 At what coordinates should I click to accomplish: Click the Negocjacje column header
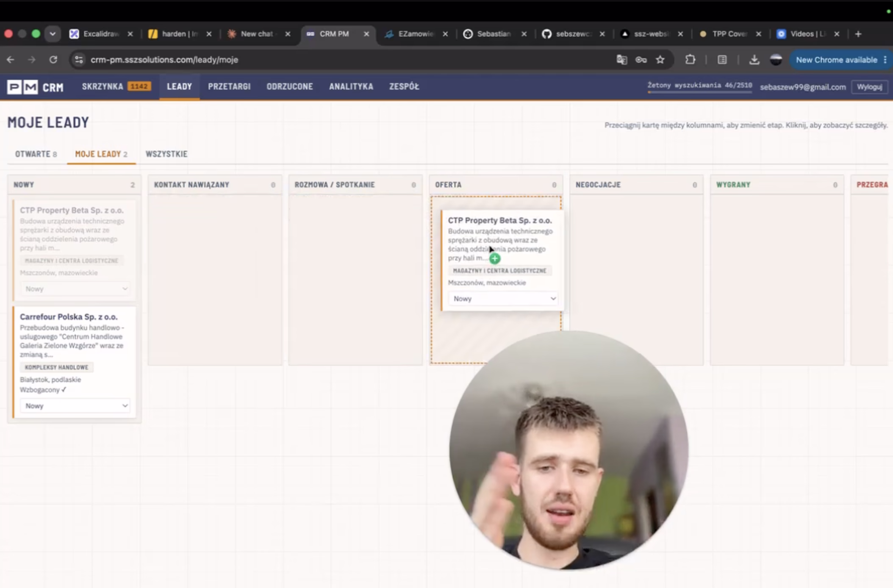click(x=637, y=185)
